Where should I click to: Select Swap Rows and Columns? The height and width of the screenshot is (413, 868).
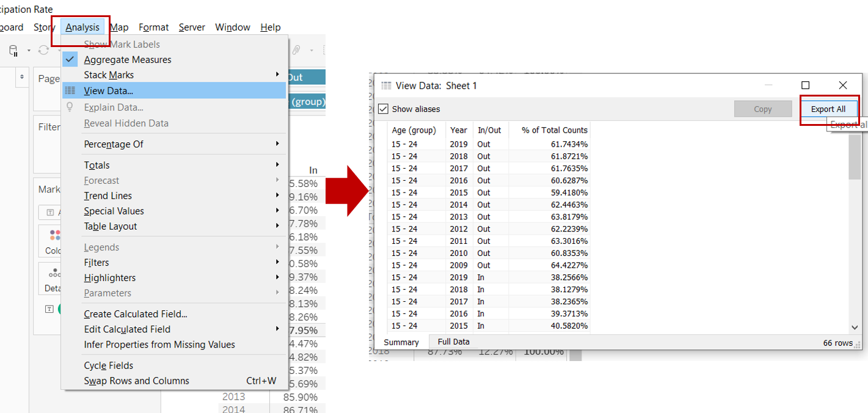tap(137, 381)
